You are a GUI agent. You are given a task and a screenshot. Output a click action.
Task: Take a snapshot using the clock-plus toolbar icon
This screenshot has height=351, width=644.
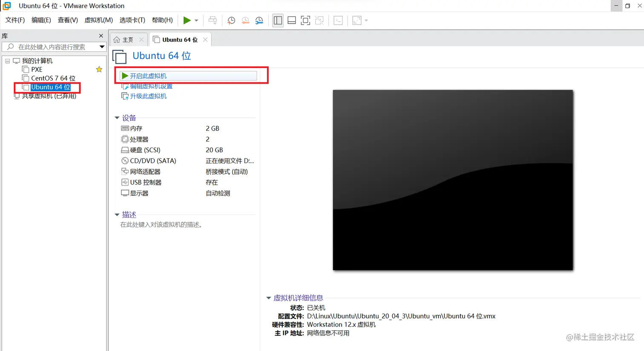[x=231, y=20]
